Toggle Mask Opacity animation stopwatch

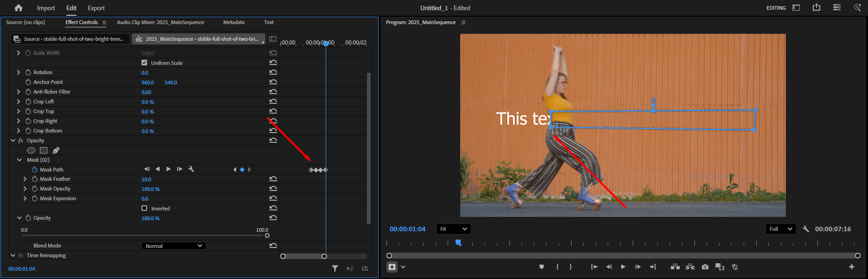35,189
